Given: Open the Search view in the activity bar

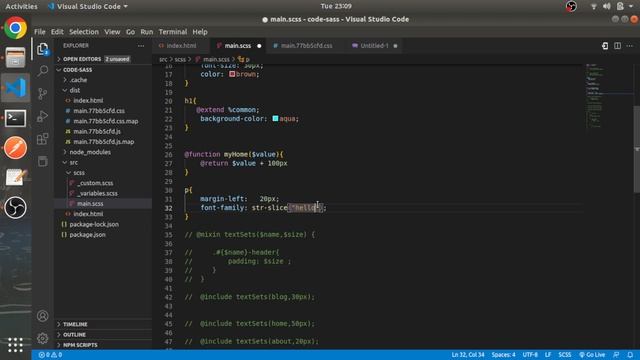Looking at the screenshot, I should [x=42, y=71].
